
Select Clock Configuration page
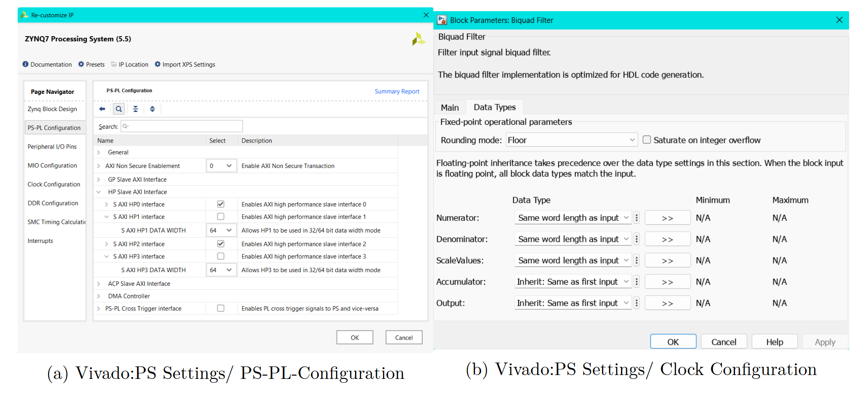[54, 184]
